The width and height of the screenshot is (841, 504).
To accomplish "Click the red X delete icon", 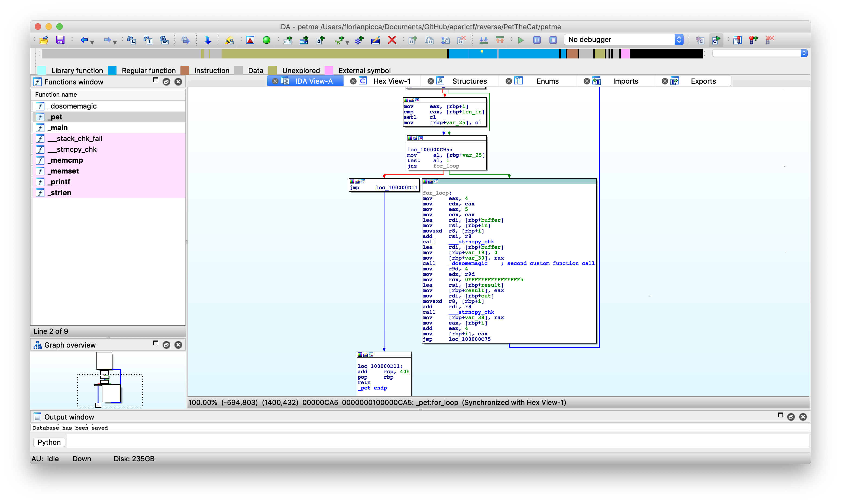I will [x=392, y=40].
